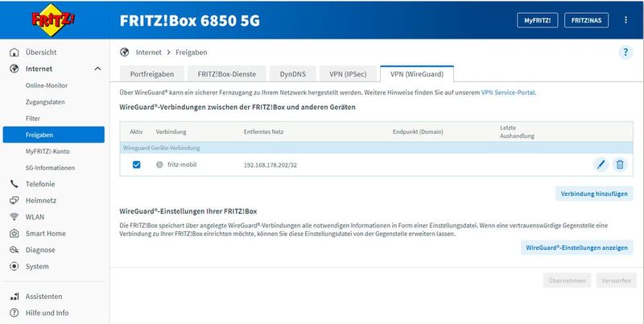
Task: Open MyFRITZ!-Konto in sidebar
Action: tap(47, 151)
